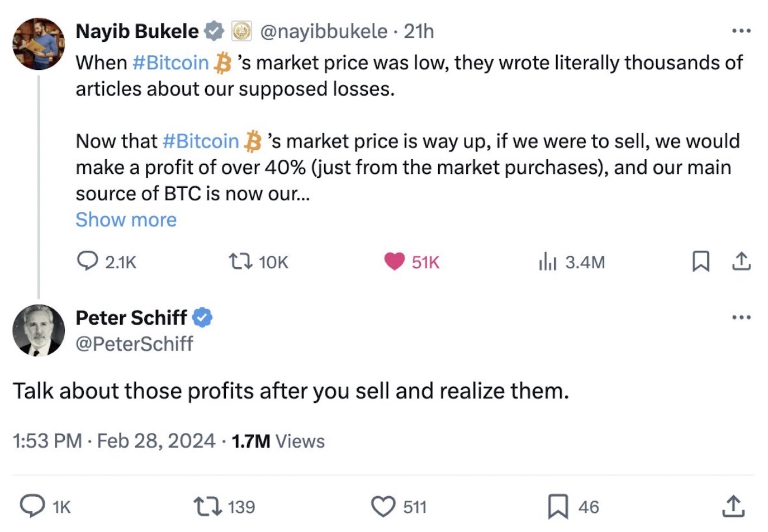Open the first #Bitcoin hashtag link
Viewport: 768px width, 532px height.
click(170, 63)
